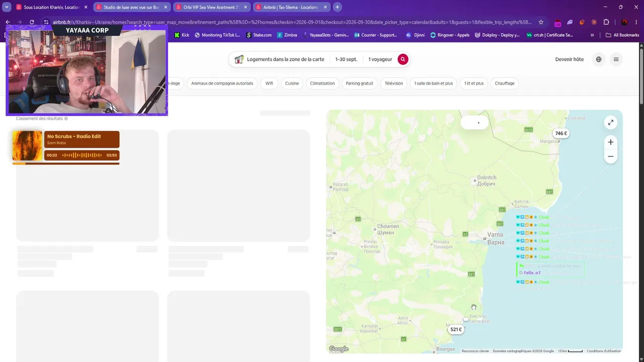The height and width of the screenshot is (362, 644).
Task: Open the Airbnb hamburger account menu
Action: [x=616, y=59]
